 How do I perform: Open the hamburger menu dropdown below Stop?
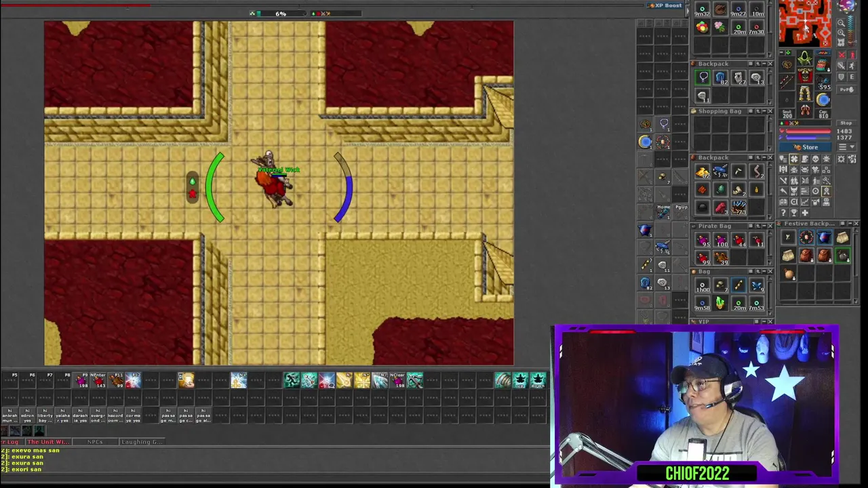(846, 146)
